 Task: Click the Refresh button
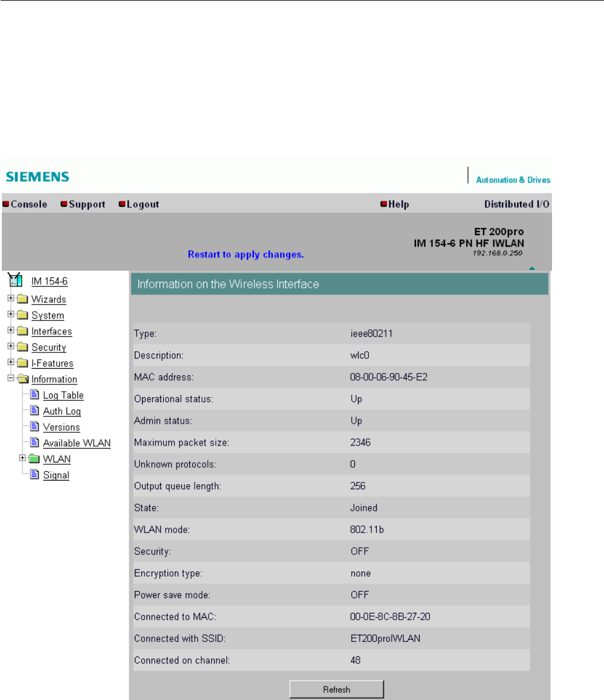(337, 689)
